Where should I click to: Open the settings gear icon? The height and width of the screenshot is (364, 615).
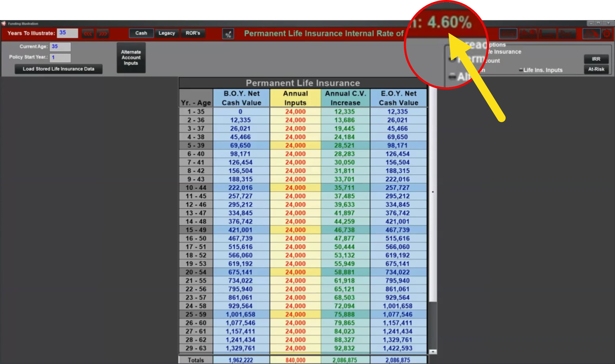click(607, 34)
